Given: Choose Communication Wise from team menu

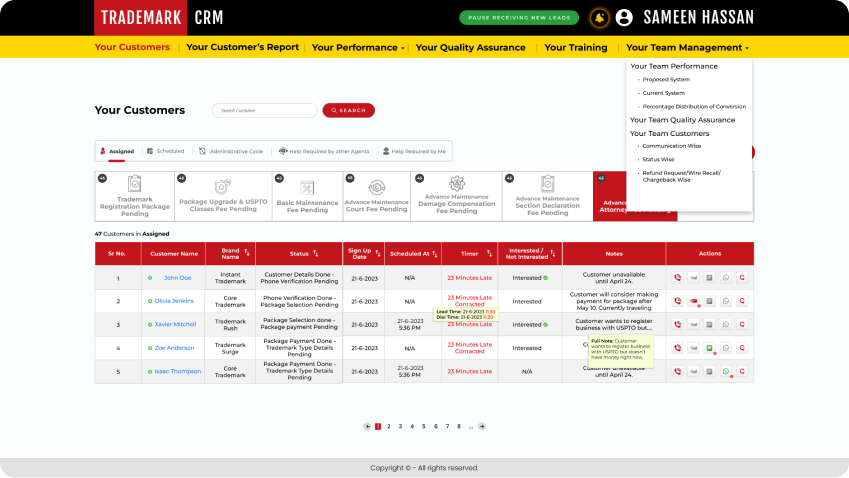Looking at the screenshot, I should pyautogui.click(x=671, y=146).
